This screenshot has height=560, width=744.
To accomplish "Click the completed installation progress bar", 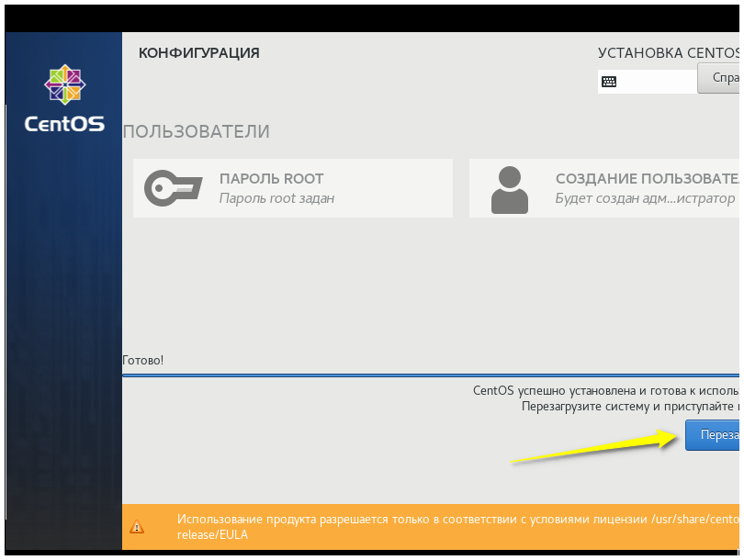I will click(431, 375).
